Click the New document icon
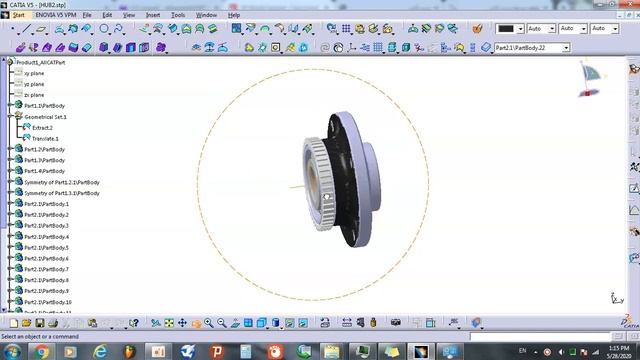This screenshot has height=360, width=640. [x=13, y=323]
